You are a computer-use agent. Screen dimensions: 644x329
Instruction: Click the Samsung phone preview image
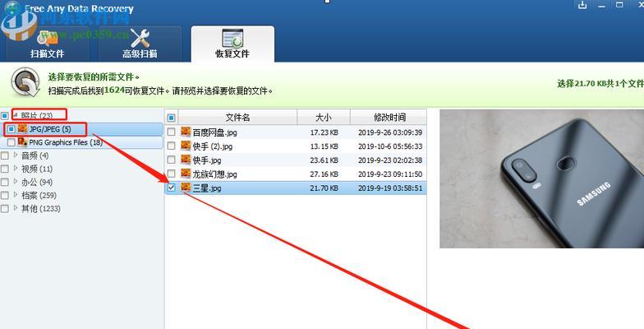pyautogui.click(x=542, y=179)
